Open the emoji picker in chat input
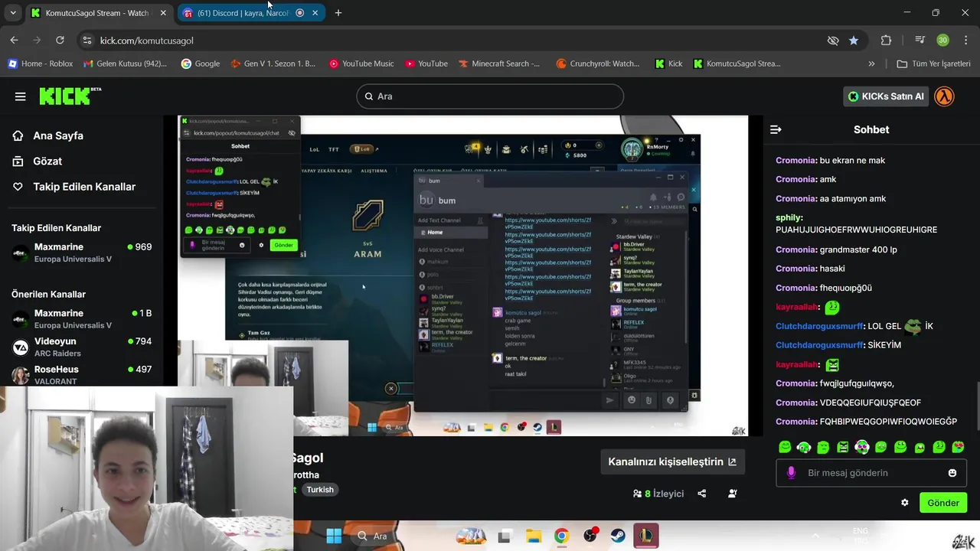This screenshot has height=551, width=980. point(952,473)
